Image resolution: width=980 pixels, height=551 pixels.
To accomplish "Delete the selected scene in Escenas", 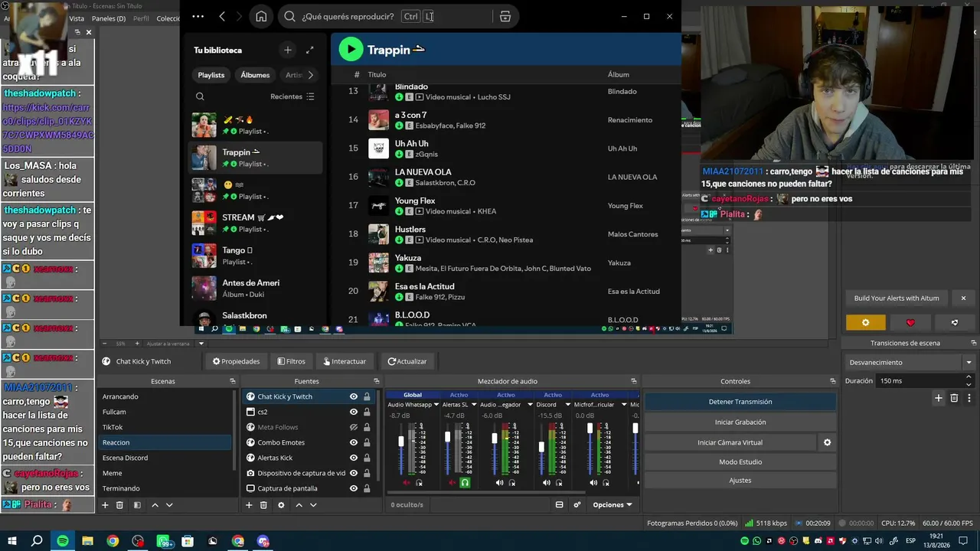I will [119, 505].
